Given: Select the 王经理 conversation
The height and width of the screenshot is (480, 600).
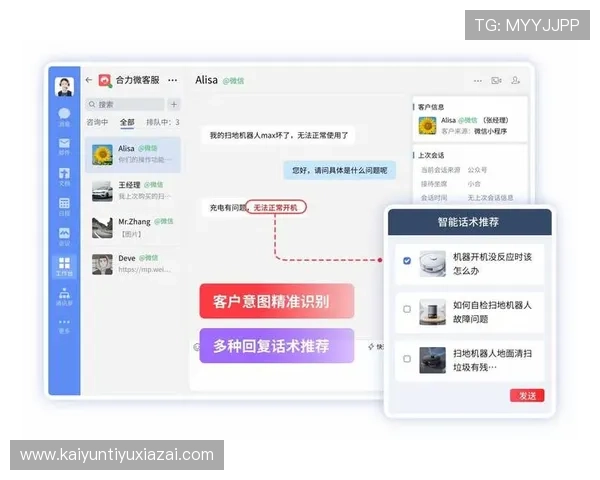Looking at the screenshot, I should tap(133, 191).
